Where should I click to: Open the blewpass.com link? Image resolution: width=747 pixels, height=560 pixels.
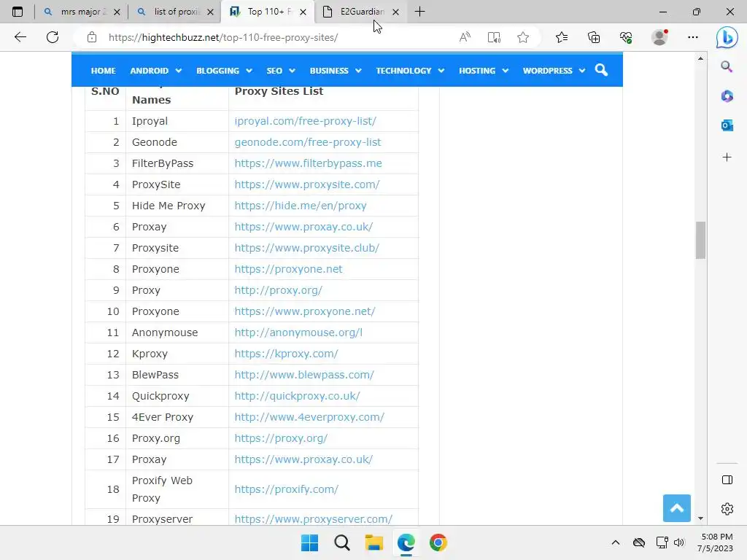tap(304, 375)
